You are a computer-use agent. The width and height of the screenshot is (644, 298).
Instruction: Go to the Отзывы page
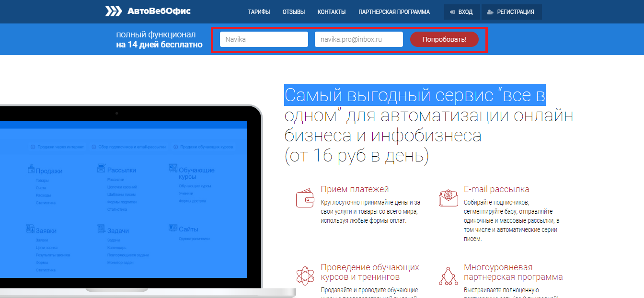coord(293,12)
